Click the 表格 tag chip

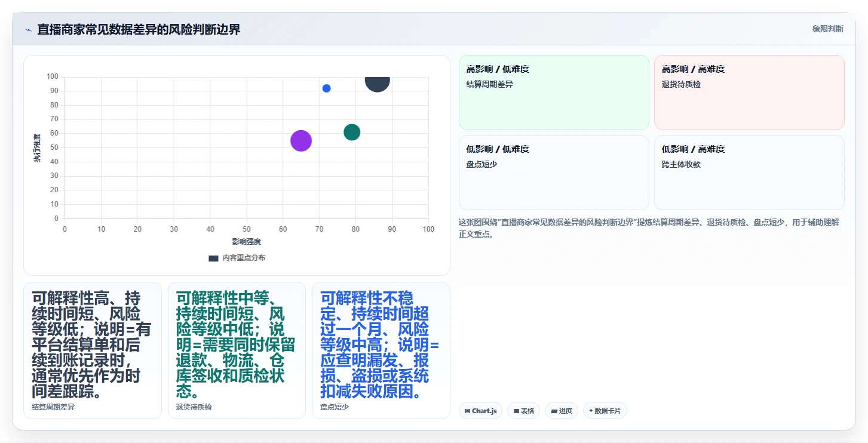coord(523,411)
